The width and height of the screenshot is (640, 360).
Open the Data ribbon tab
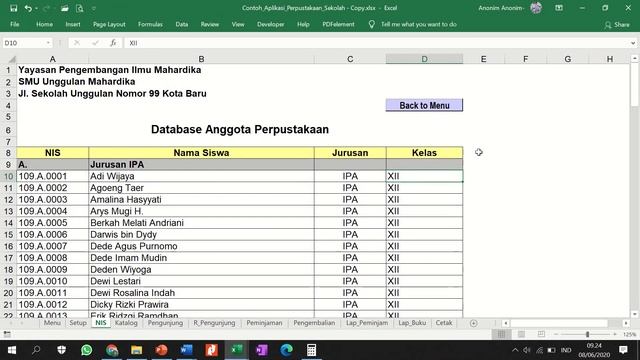click(x=182, y=24)
